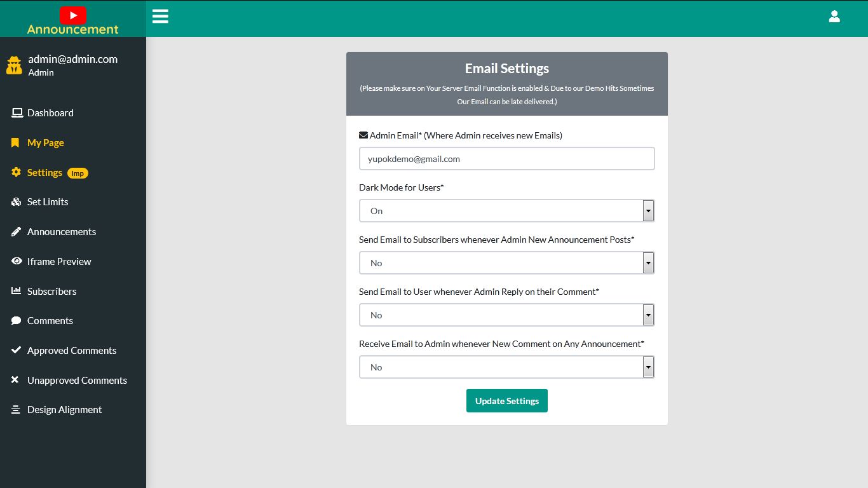Select Unapproved Comments in sidebar
Viewport: 868px width, 488px height.
77,381
